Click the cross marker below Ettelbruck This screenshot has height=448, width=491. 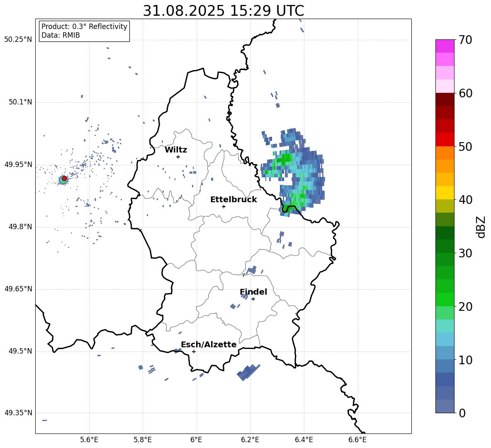(224, 206)
